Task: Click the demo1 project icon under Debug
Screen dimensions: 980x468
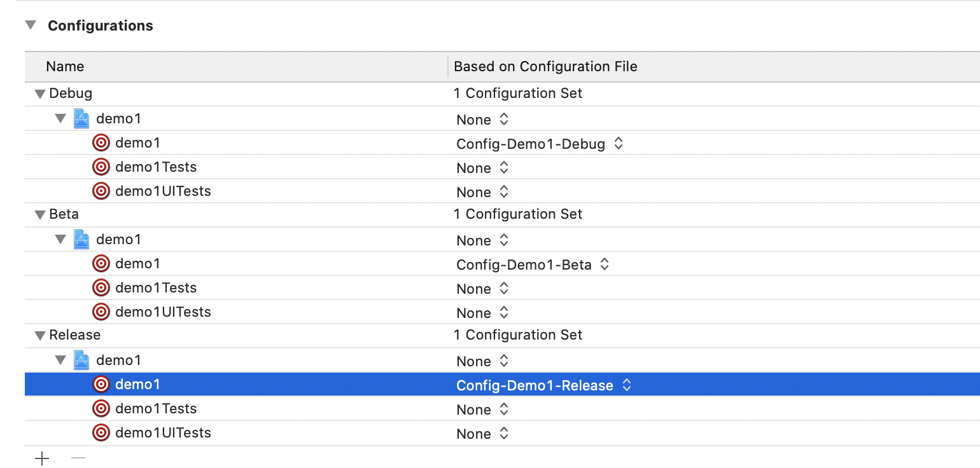Action: tap(81, 118)
